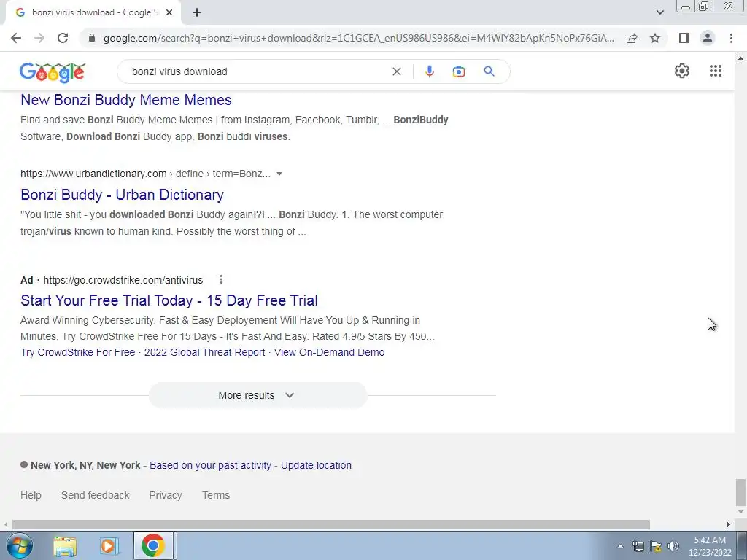Click the Chrome taskbar button
This screenshot has width=747, height=560.
coord(153,545)
